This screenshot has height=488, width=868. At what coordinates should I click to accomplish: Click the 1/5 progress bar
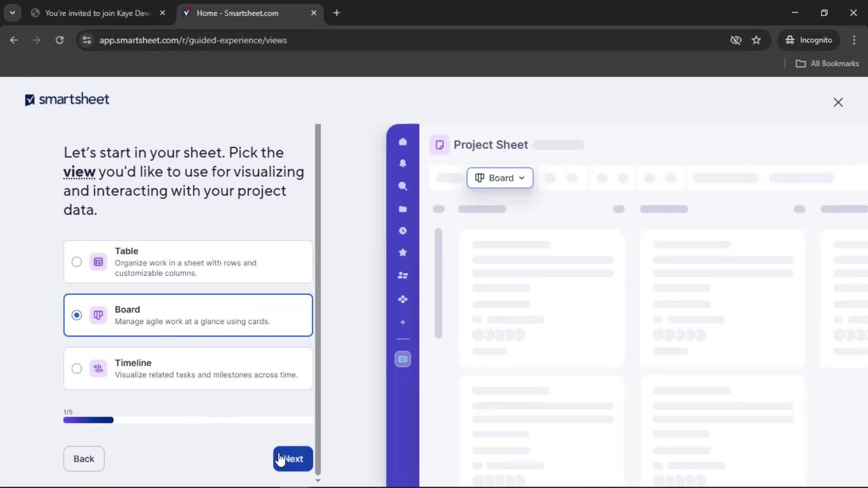[188, 420]
